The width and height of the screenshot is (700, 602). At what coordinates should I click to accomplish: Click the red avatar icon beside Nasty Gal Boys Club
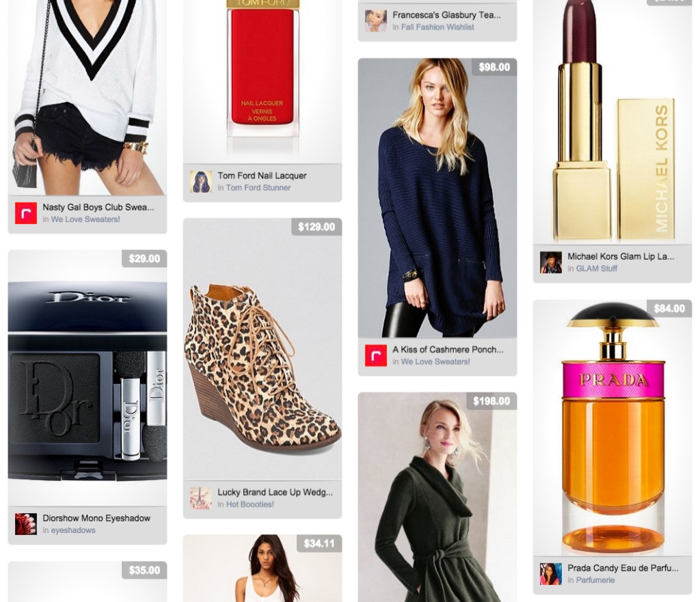click(26, 213)
